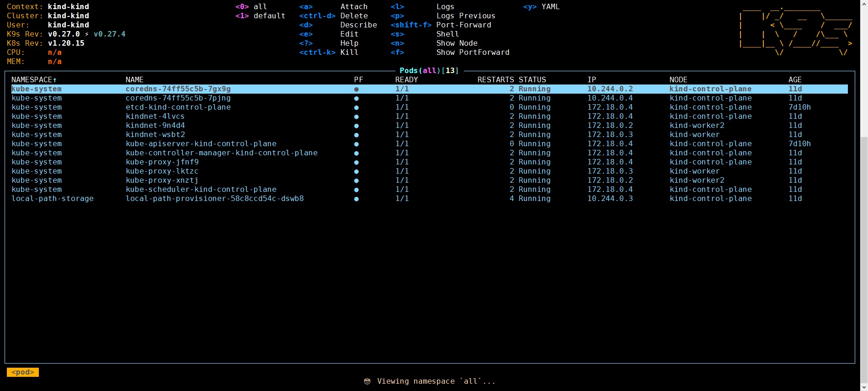This screenshot has width=868, height=391.
Task: Click the <pod> breadcrumb label
Action: pyautogui.click(x=23, y=372)
